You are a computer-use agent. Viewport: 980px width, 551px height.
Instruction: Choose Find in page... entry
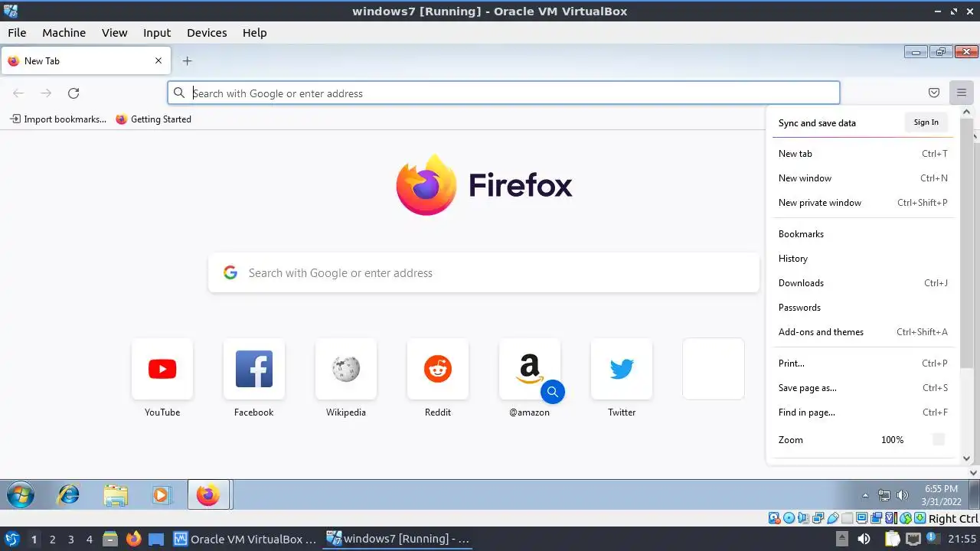tap(863, 412)
